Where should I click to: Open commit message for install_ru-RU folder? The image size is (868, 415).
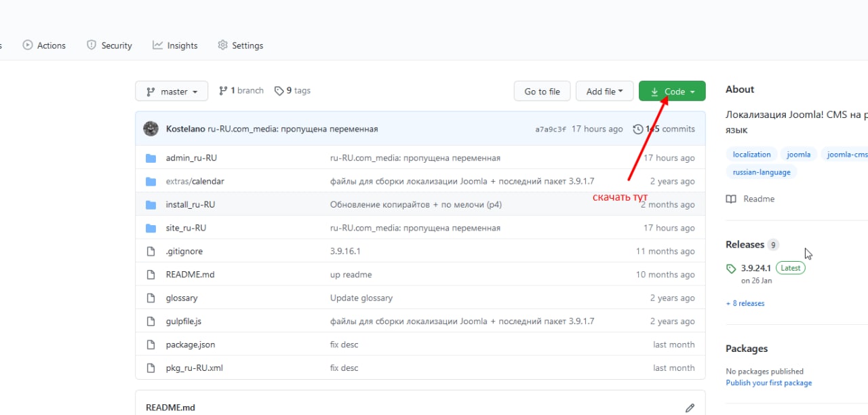416,205
